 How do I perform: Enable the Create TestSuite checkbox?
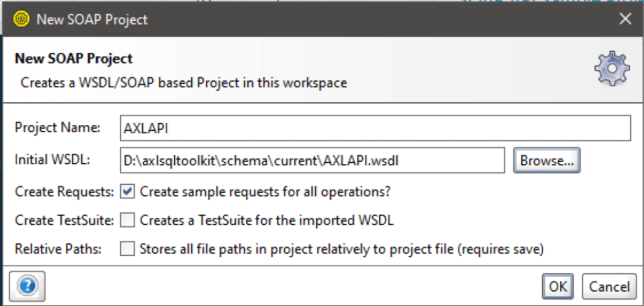click(128, 220)
